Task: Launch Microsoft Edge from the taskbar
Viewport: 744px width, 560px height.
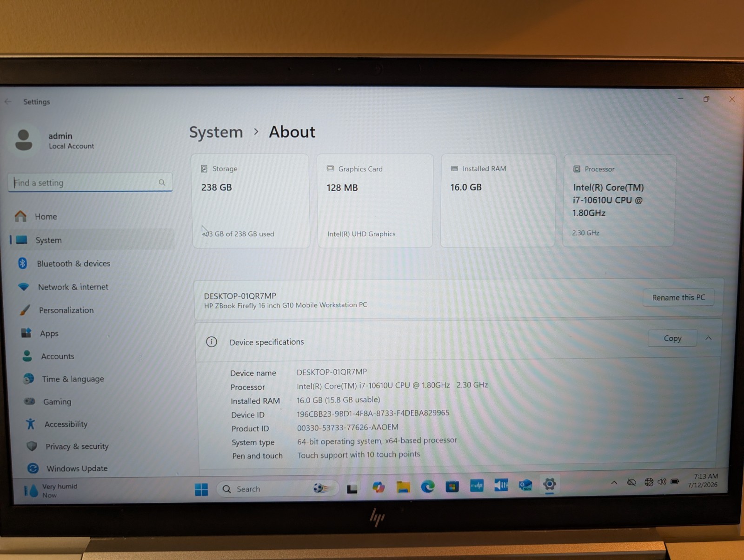Action: (x=428, y=487)
